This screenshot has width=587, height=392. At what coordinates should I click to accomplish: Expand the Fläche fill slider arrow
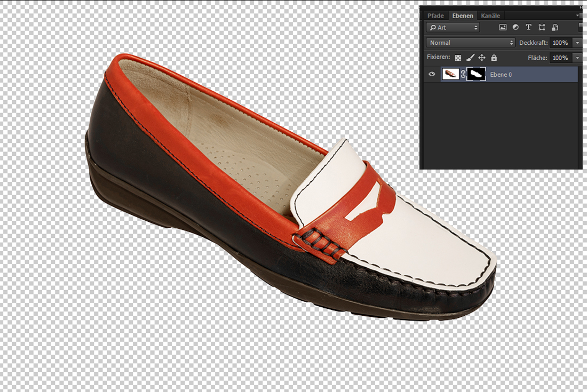pos(577,58)
